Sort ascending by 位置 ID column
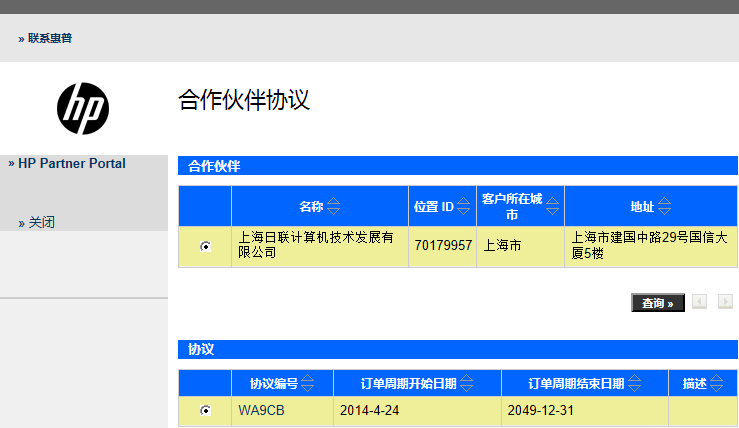The height and width of the screenshot is (428, 739). point(464,201)
